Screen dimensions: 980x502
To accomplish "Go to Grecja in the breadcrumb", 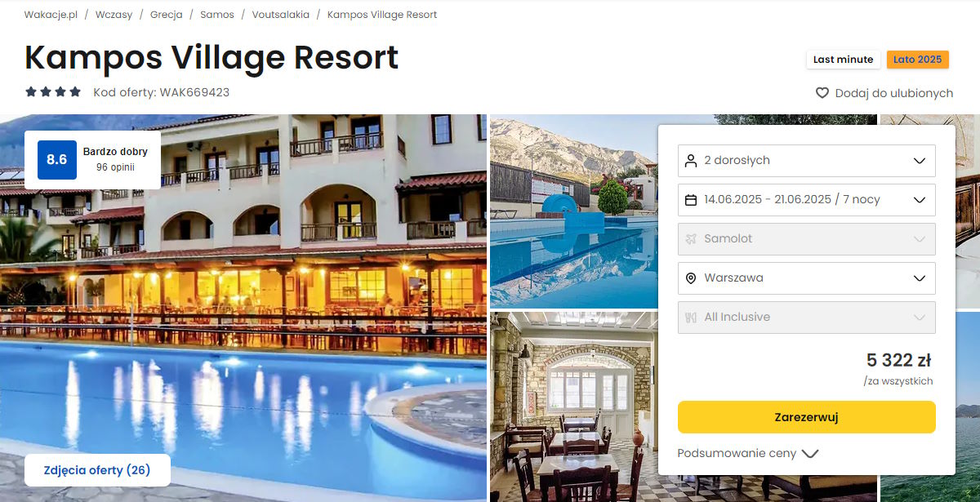I will pyautogui.click(x=167, y=15).
